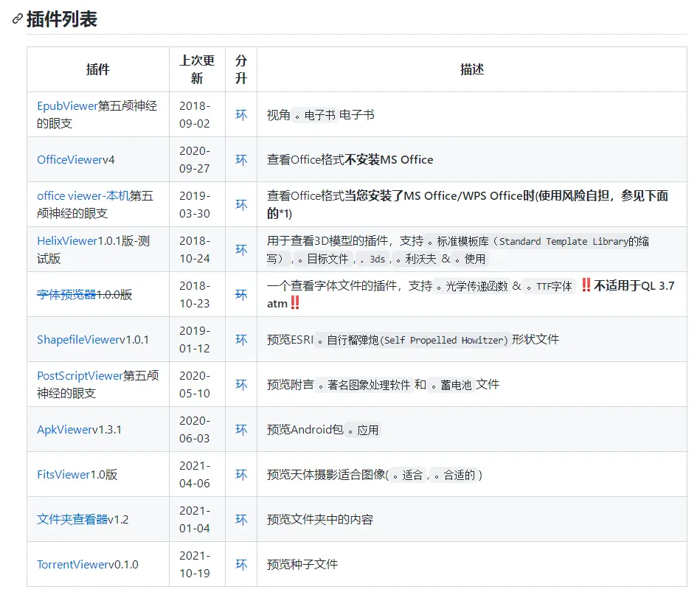Click the date 2020-05-10
The image size is (700, 595).
pyautogui.click(x=195, y=385)
